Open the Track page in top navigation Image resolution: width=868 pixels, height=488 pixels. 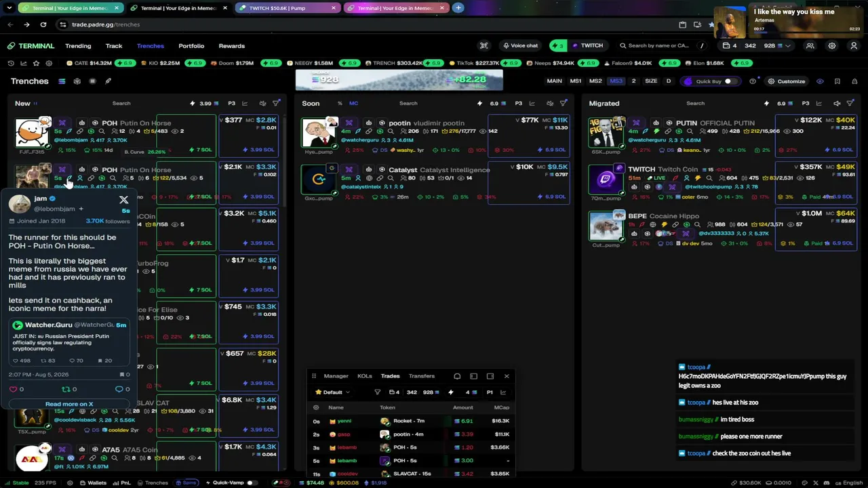[x=114, y=46]
